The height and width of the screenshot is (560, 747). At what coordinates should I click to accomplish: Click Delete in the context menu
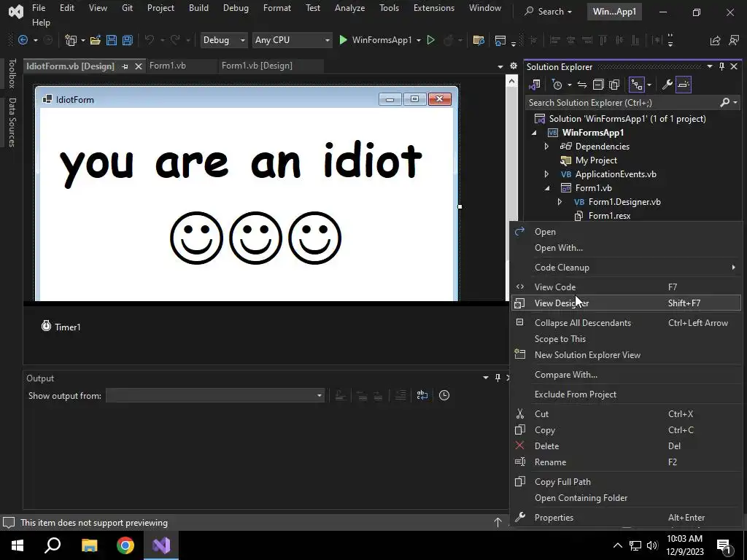[x=626, y=446]
